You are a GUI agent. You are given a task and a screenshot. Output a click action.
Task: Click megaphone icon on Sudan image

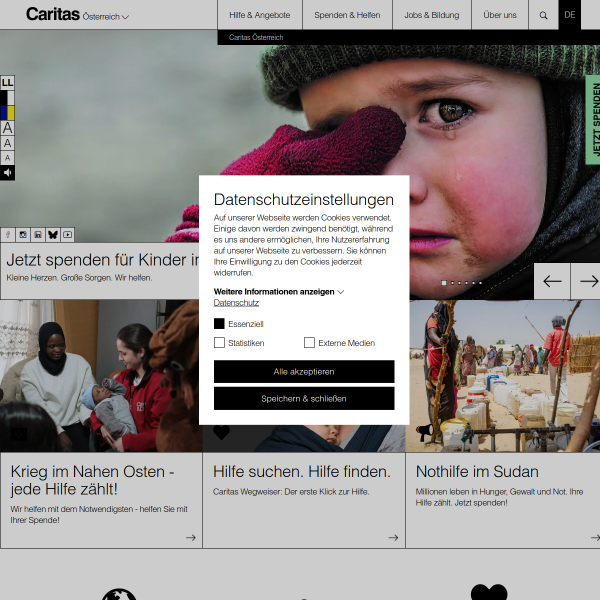click(424, 432)
